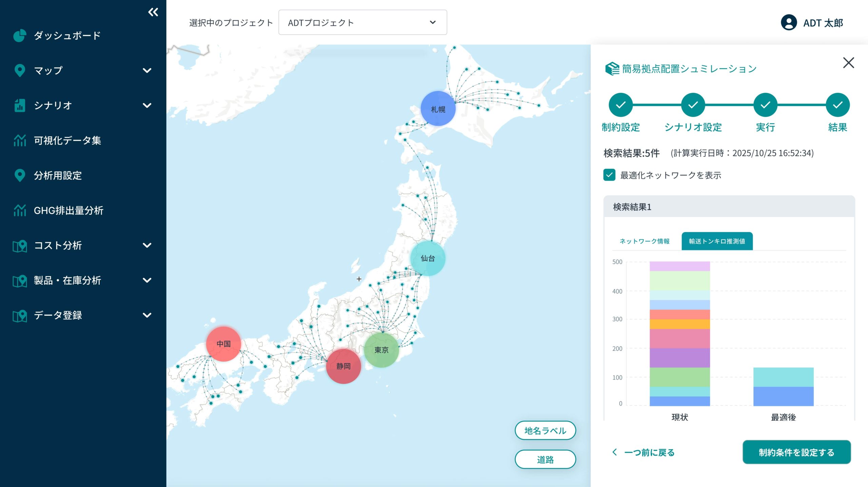The image size is (868, 487).
Task: Click the 札幌 hub marker on map
Action: (438, 109)
